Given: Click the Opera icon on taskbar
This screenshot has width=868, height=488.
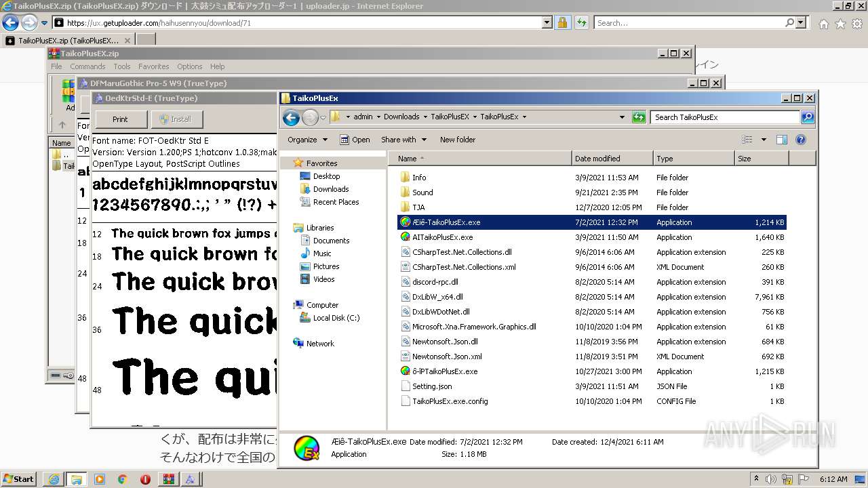Looking at the screenshot, I should [145, 479].
